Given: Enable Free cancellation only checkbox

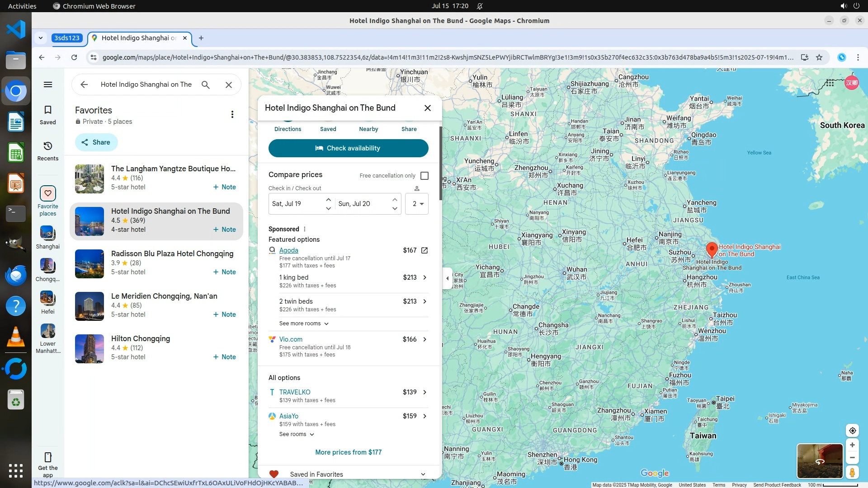Looking at the screenshot, I should click(x=424, y=176).
